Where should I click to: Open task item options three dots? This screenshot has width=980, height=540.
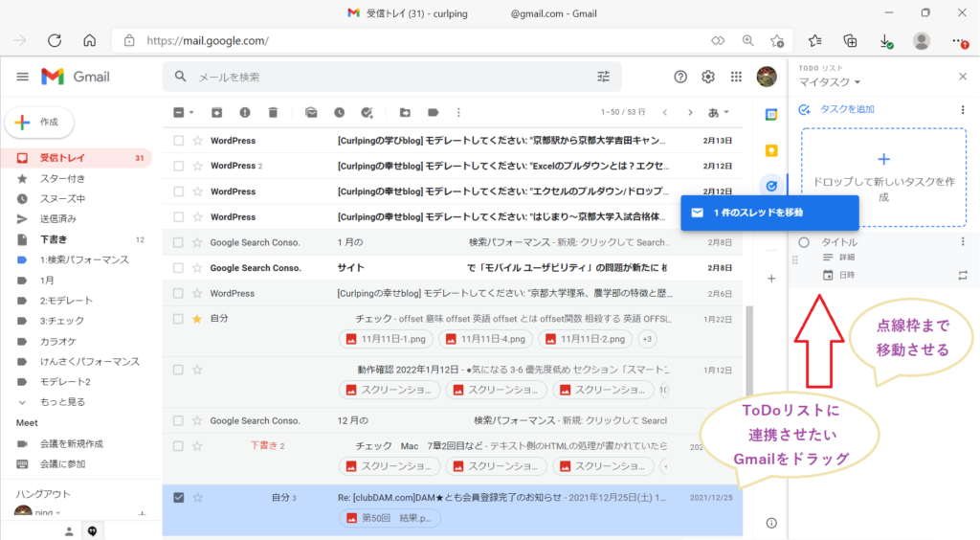(x=963, y=241)
